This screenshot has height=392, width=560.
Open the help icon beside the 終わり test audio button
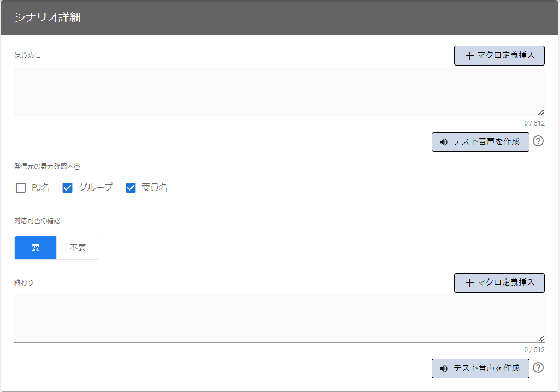(x=538, y=367)
